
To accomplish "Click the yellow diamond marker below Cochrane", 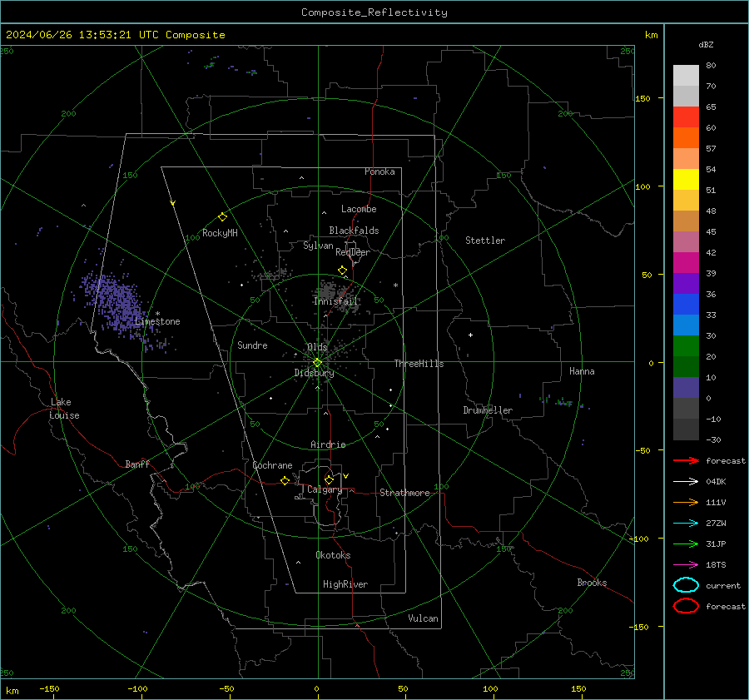I will pyautogui.click(x=285, y=480).
